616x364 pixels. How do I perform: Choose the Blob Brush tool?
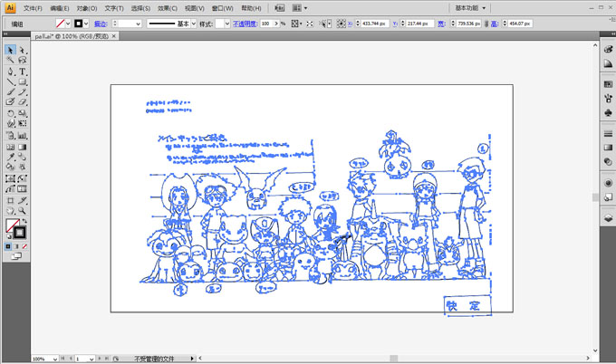coord(10,101)
